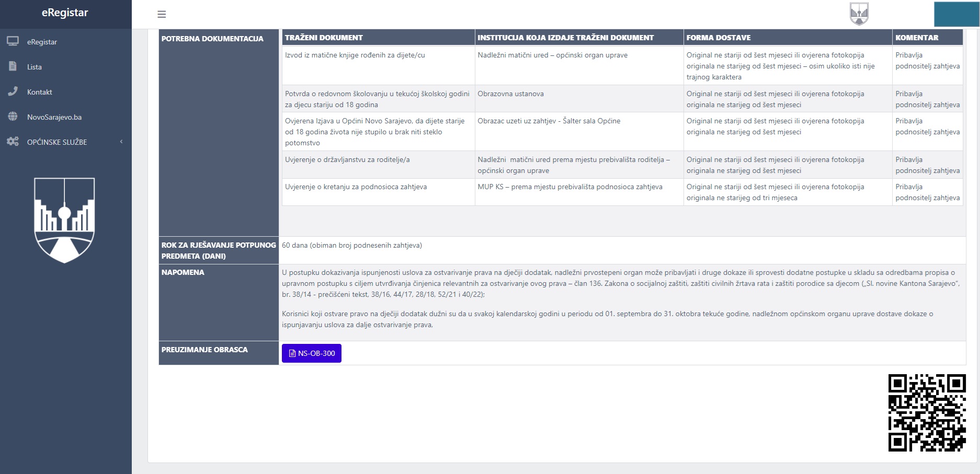
Task: Open the Lista menu item
Action: click(x=35, y=67)
